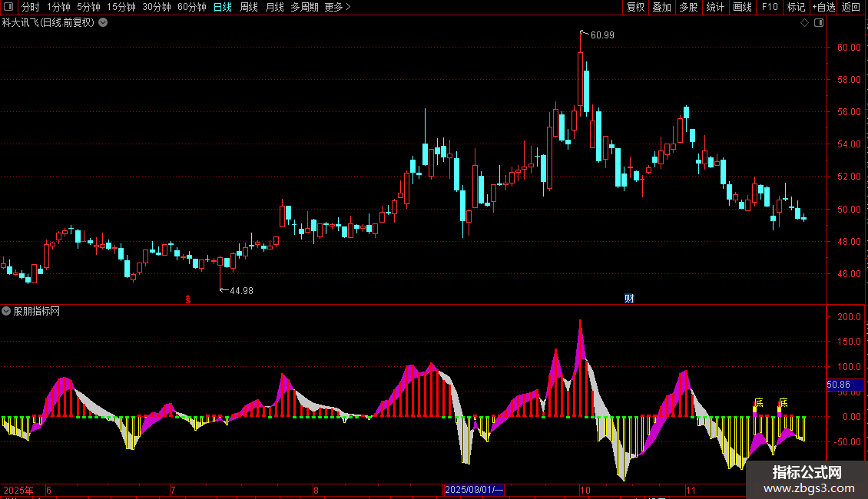Open the 多股 multi-stock view

coord(689,7)
